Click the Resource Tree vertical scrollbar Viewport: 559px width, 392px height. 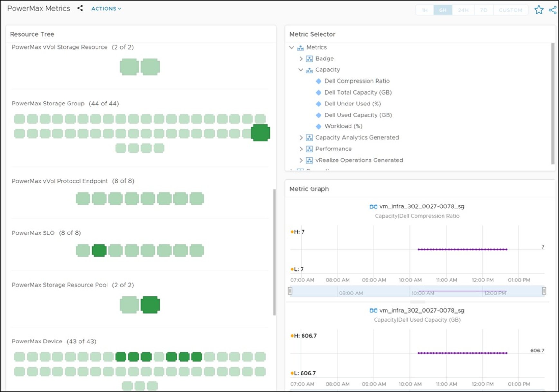pyautogui.click(x=275, y=252)
